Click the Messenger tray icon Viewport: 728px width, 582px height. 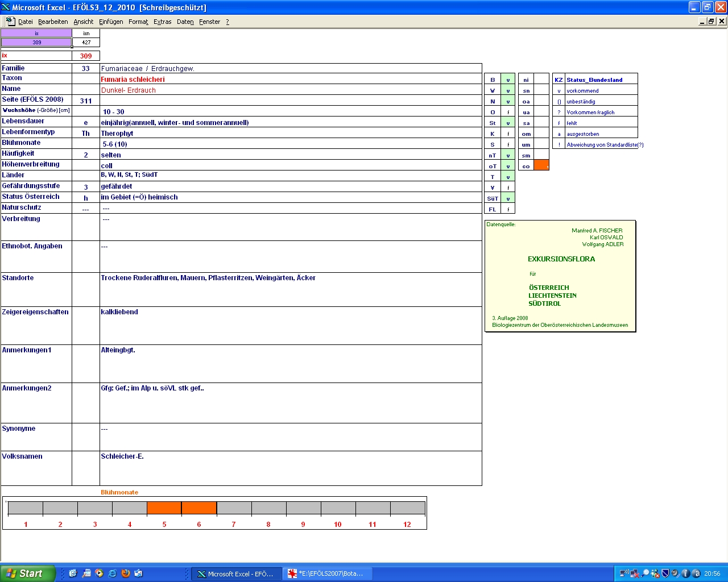(655, 573)
